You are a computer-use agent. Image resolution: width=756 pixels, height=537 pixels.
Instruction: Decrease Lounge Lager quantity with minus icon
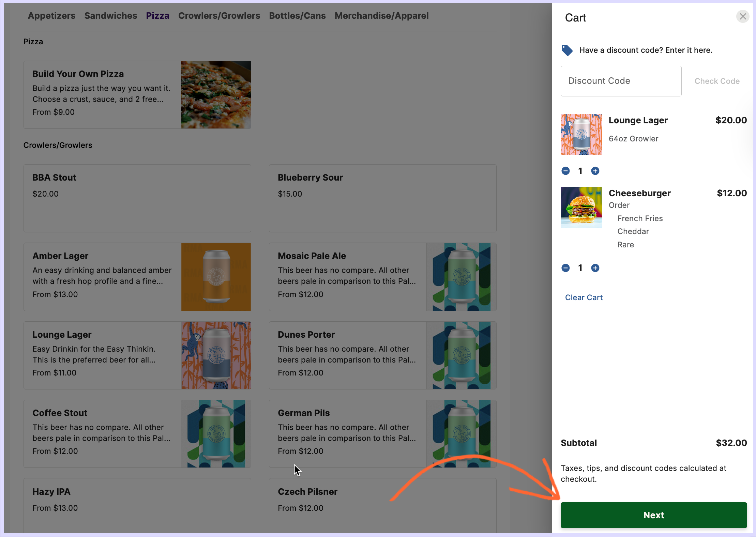tap(565, 171)
